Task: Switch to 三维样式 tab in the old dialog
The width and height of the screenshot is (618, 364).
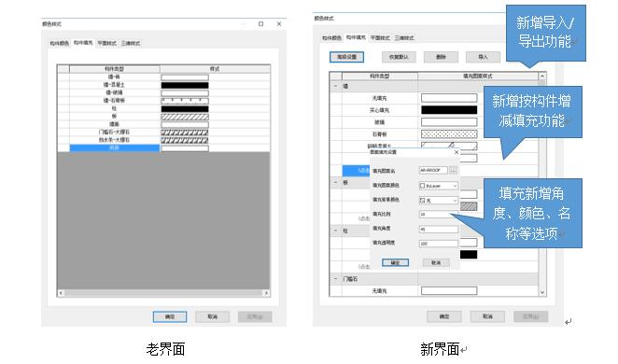Action: [x=131, y=43]
